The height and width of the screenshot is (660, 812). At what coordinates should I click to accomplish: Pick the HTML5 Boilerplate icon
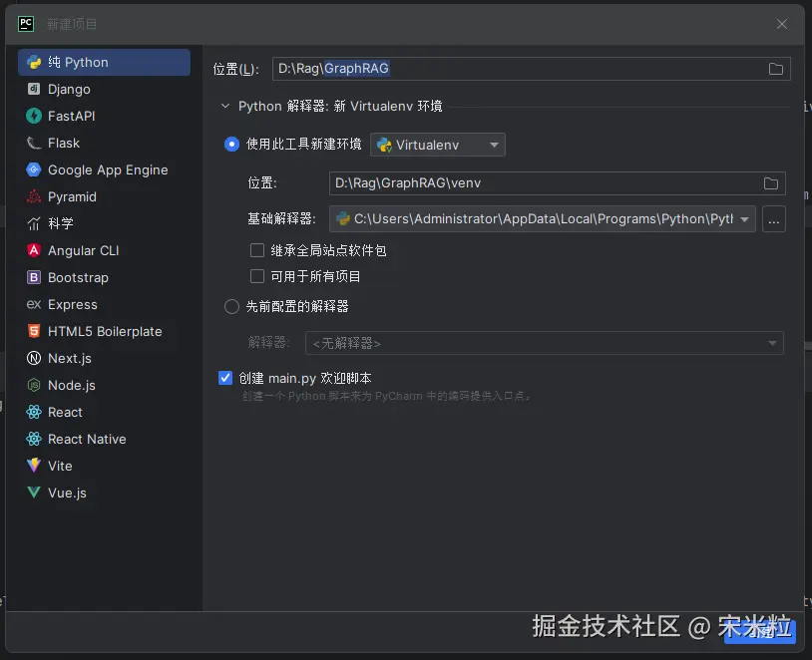tap(34, 331)
